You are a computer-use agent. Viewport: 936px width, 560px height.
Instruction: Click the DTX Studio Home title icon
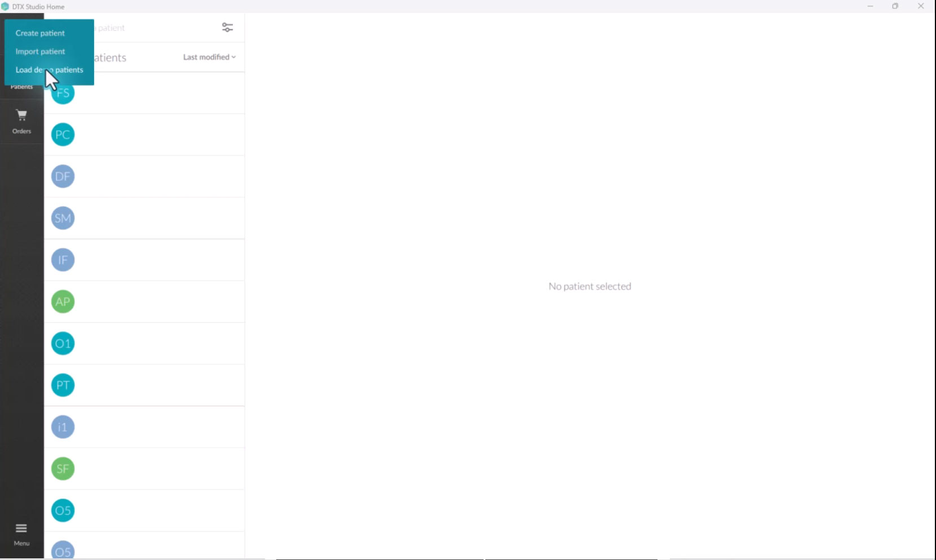5,7
